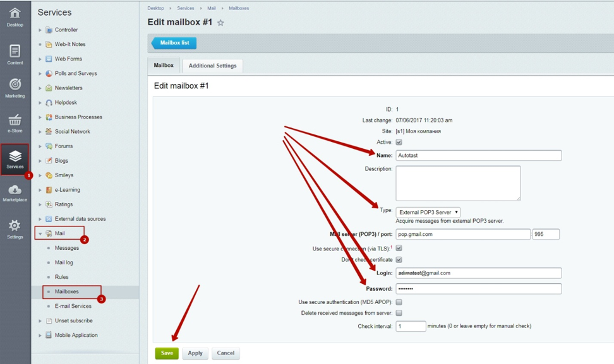Click the Helpdesk headset icon
Viewport: 614px width, 364px height.
coord(49,102)
